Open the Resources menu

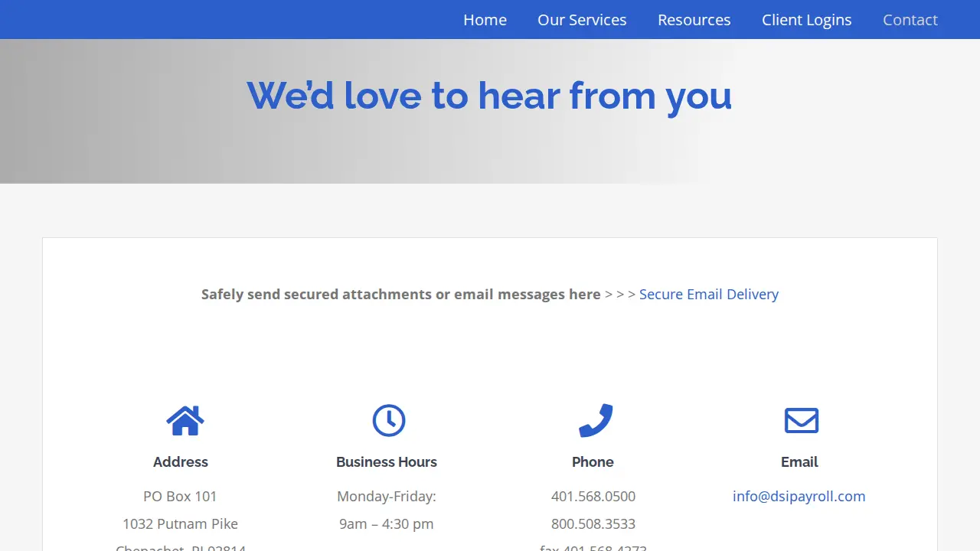tap(694, 20)
